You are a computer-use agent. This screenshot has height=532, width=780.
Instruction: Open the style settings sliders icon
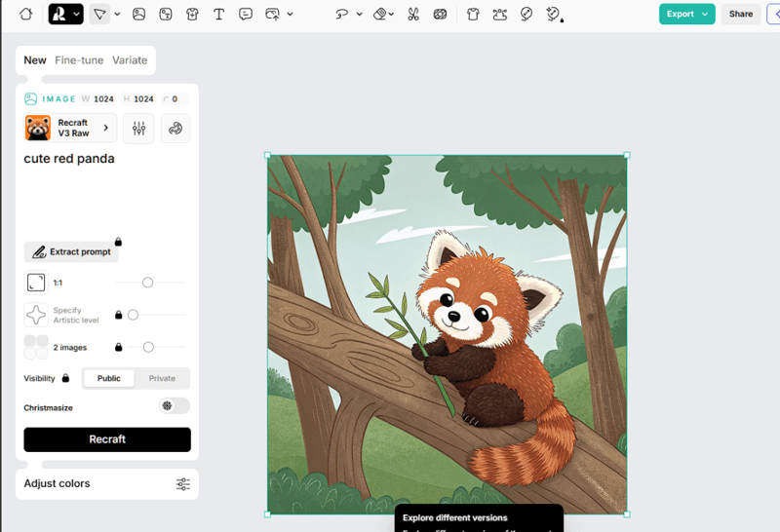coord(138,129)
